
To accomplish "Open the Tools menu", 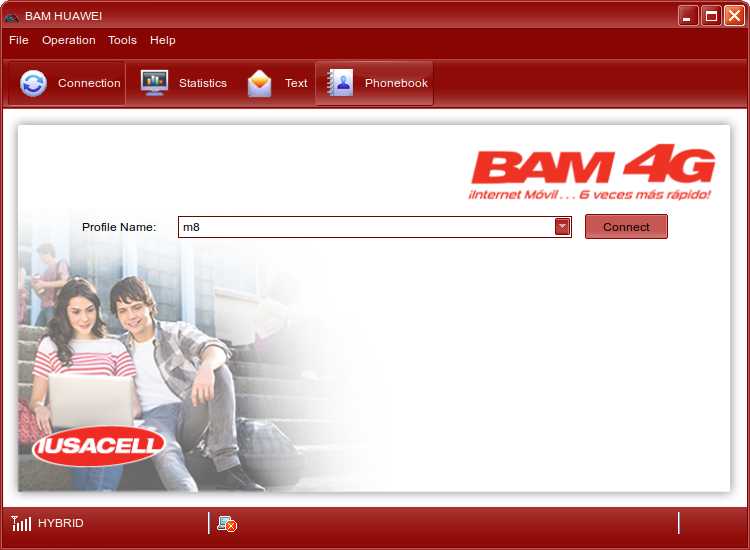I will tap(122, 40).
